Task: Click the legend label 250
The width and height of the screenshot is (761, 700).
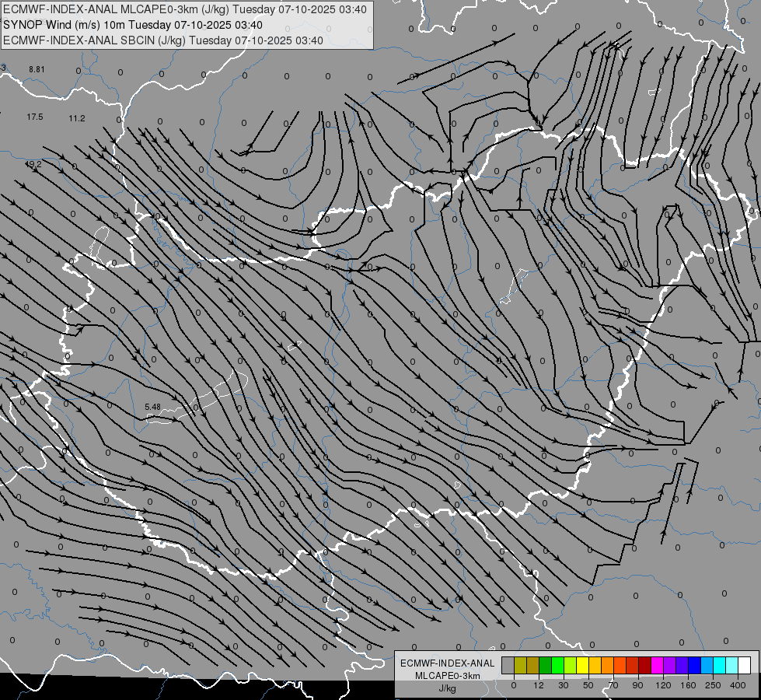Action: [x=713, y=685]
